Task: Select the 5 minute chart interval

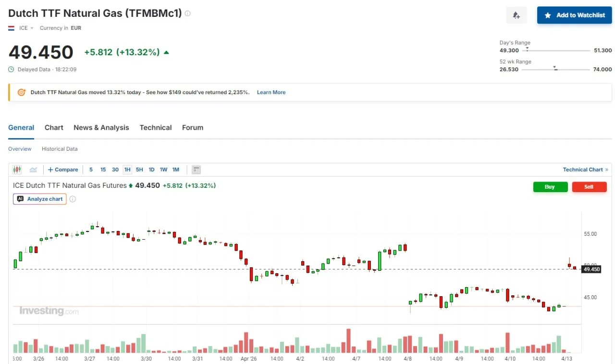Action: (91, 170)
